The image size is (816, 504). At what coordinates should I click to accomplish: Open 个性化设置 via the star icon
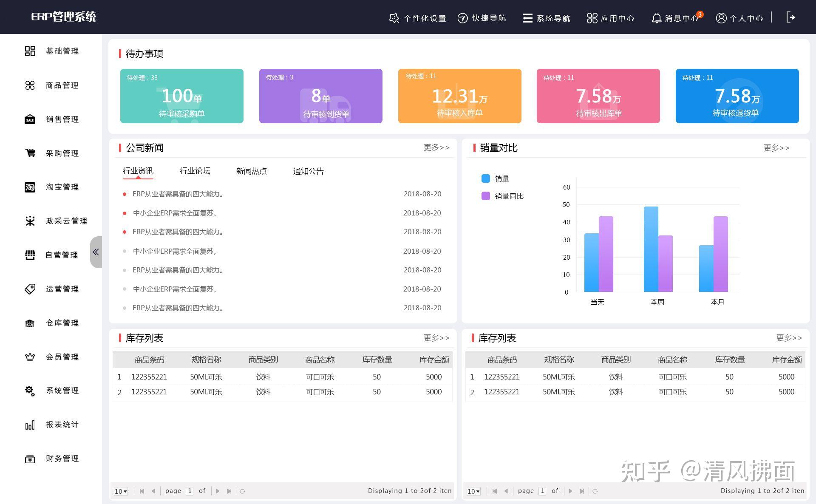coord(394,18)
